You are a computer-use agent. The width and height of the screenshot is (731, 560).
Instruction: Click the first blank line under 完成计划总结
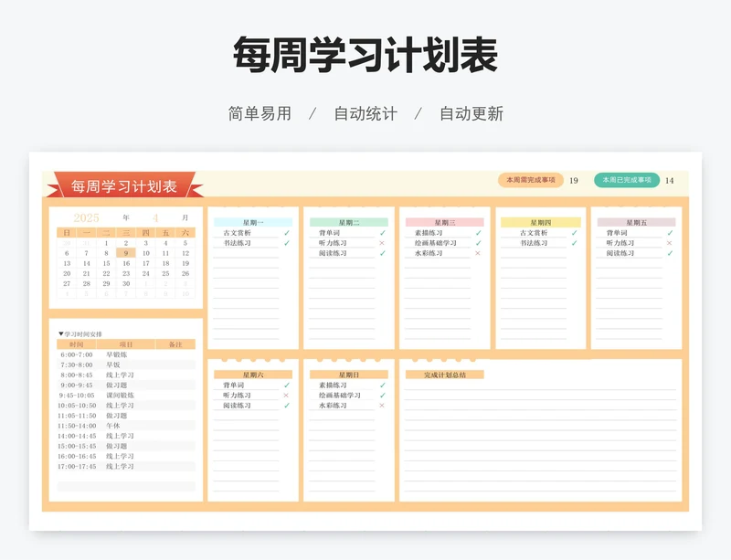[x=541, y=386]
